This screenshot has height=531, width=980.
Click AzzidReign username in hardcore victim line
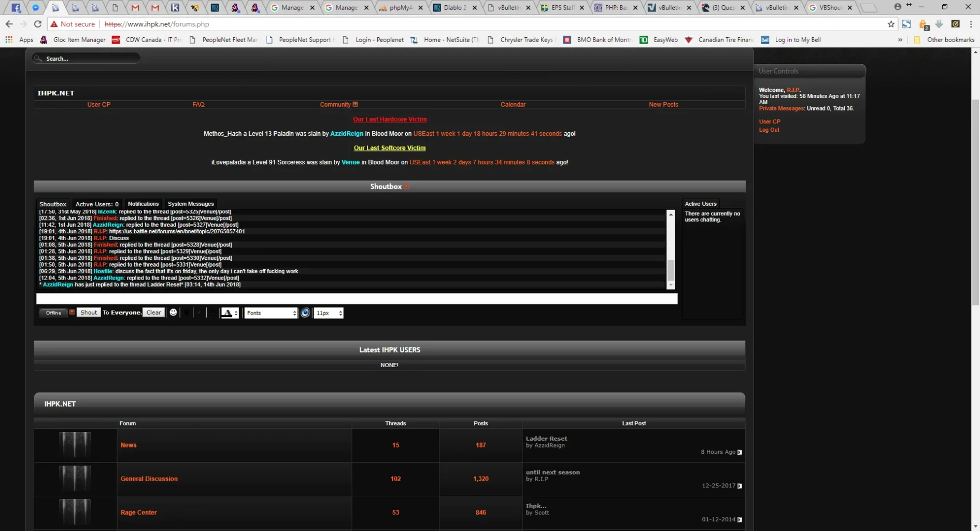pyautogui.click(x=347, y=134)
